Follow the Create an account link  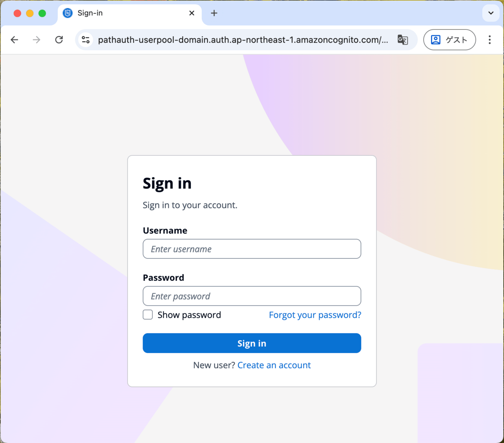(274, 365)
